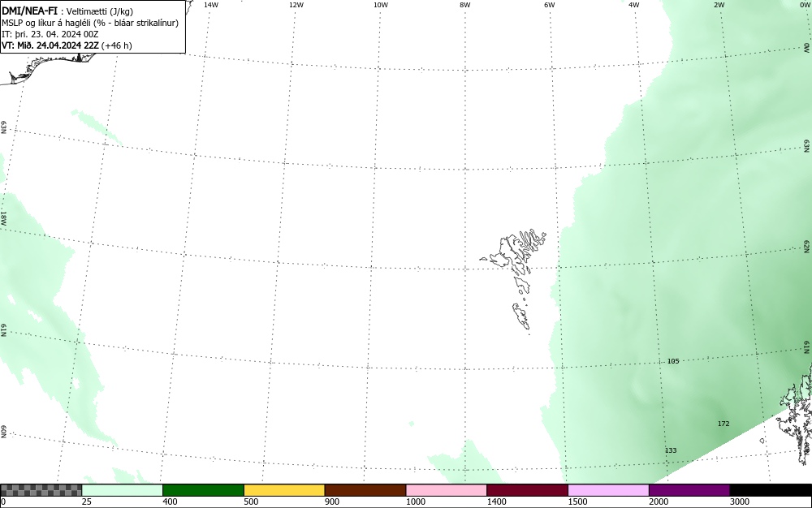The image size is (812, 508).
Task: Click the "400" legend scale value
Action: pyautogui.click(x=170, y=502)
